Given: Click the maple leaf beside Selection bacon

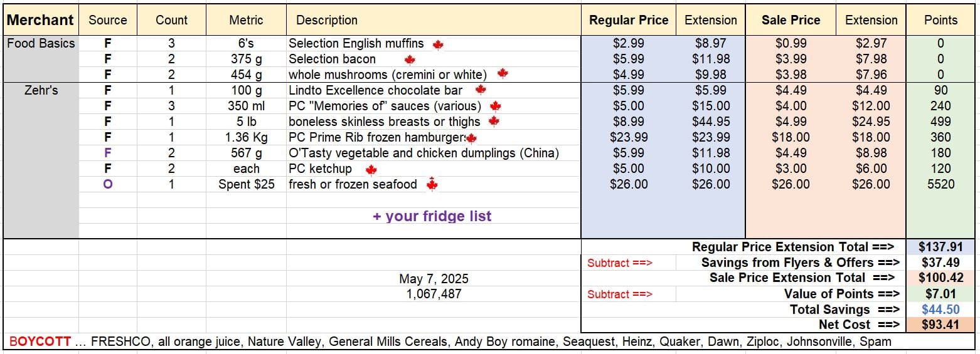Looking at the screenshot, I should click(x=410, y=60).
